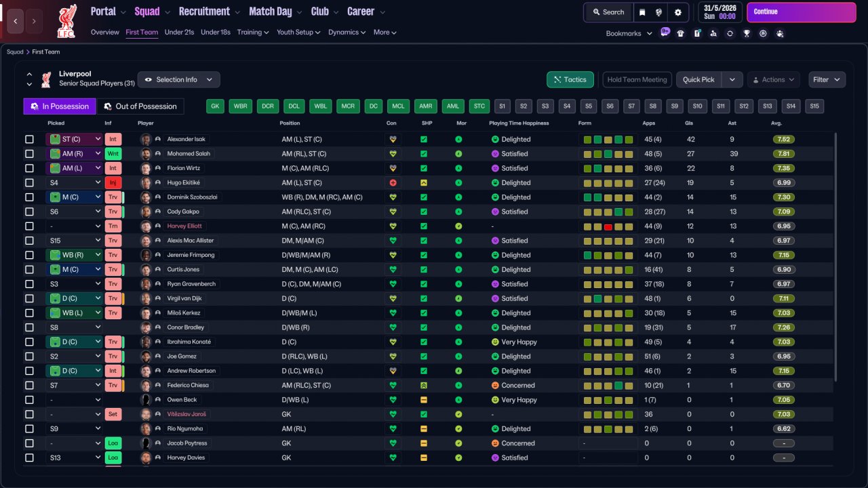
Task: Open Jeremie Frimpong's WB (R) picked dropdown
Action: (x=74, y=256)
